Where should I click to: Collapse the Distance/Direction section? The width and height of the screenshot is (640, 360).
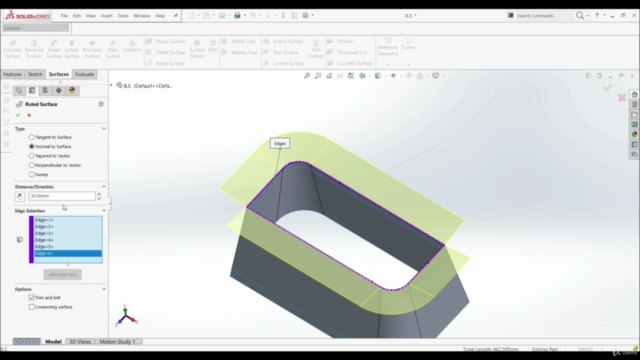tap(104, 187)
